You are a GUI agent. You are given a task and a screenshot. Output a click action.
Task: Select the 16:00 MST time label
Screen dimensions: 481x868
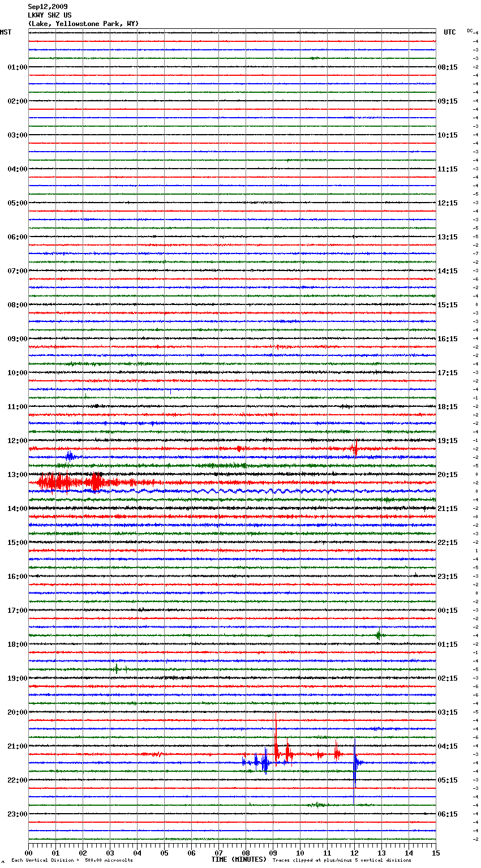click(x=17, y=577)
